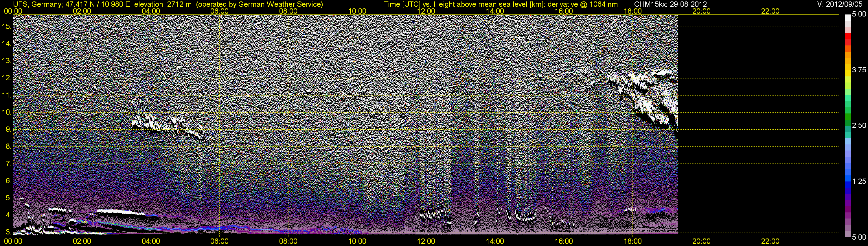The image size is (868, 246).
Task: Click the 14:00 label on bottom time axis
Action: click(495, 241)
